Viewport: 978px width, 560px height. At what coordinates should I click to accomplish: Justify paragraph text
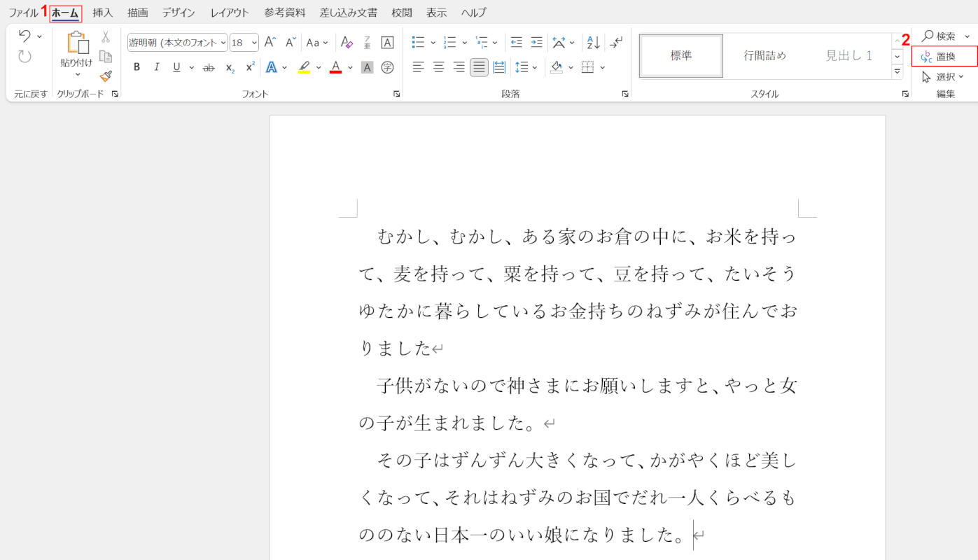click(x=479, y=67)
